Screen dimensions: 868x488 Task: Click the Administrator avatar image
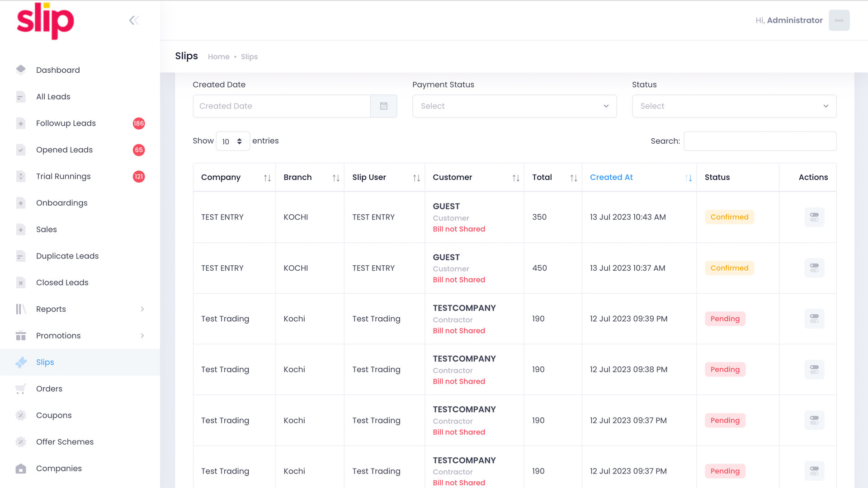[839, 20]
